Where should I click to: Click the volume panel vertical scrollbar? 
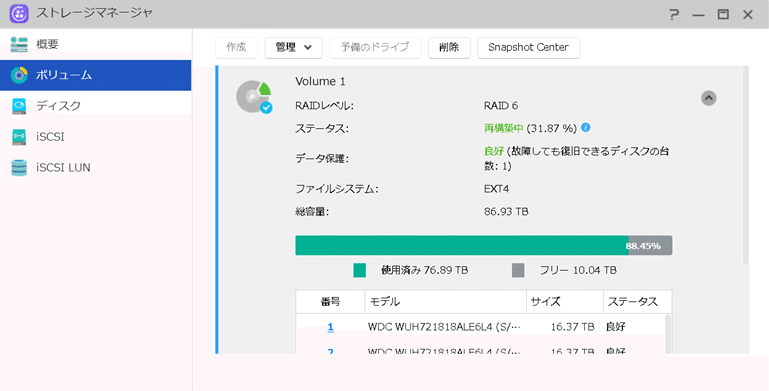coord(746,164)
